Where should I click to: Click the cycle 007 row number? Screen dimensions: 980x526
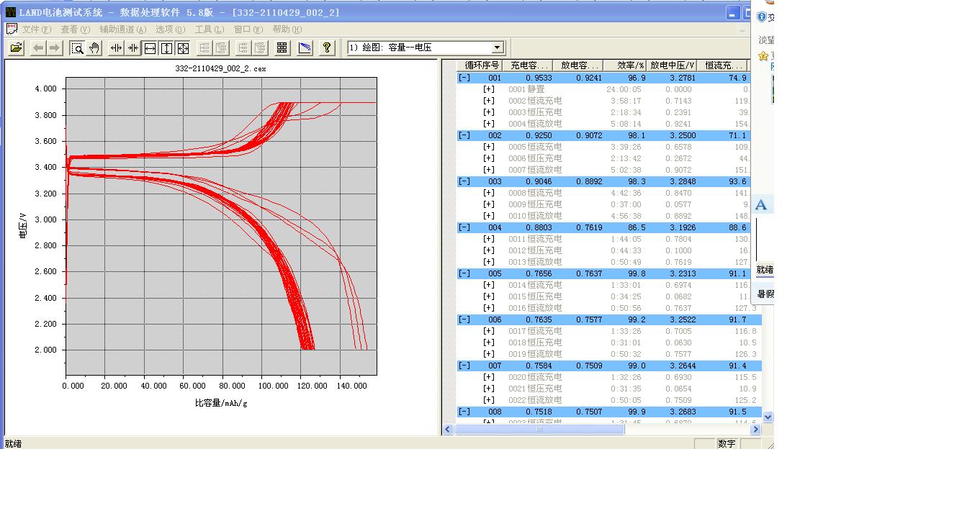[495, 366]
